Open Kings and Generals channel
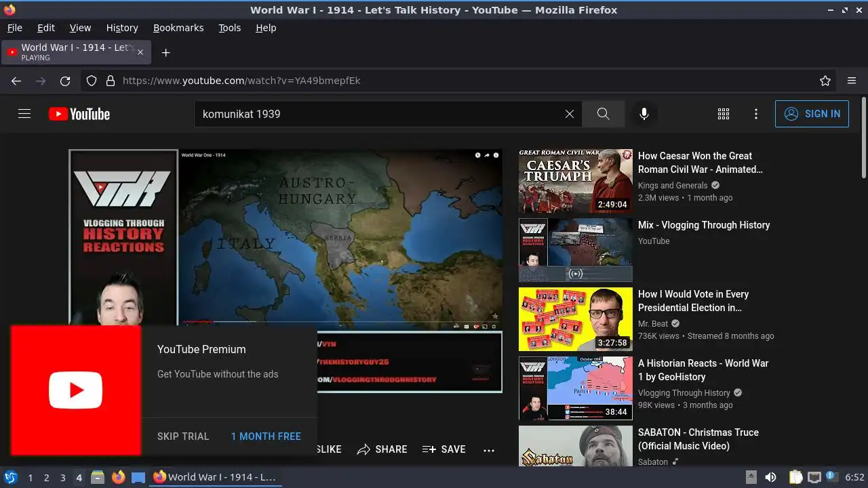The height and width of the screenshot is (488, 868). [x=673, y=186]
